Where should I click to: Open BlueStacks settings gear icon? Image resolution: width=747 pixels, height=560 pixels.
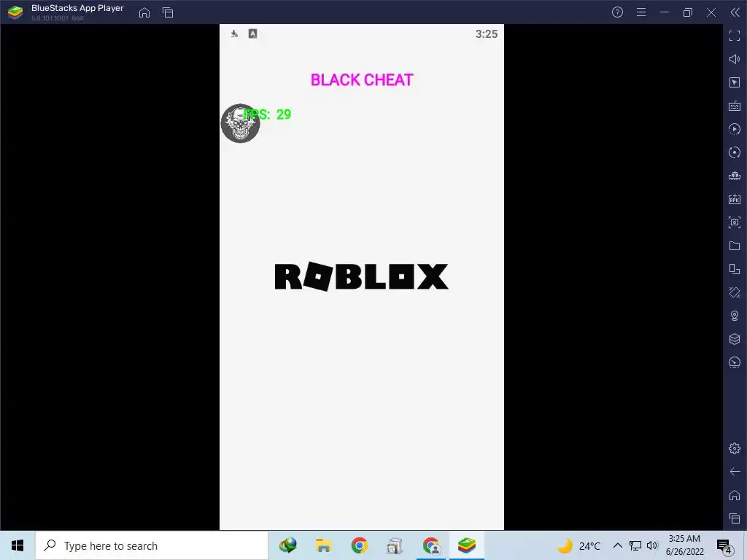[735, 448]
